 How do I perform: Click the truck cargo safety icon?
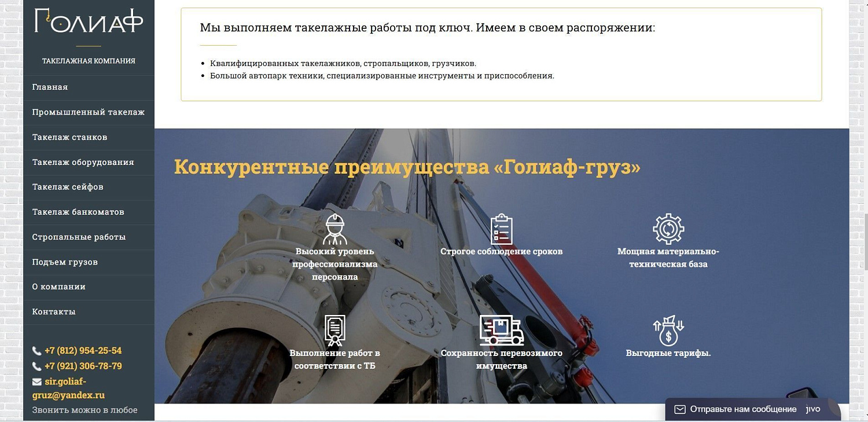[502, 330]
